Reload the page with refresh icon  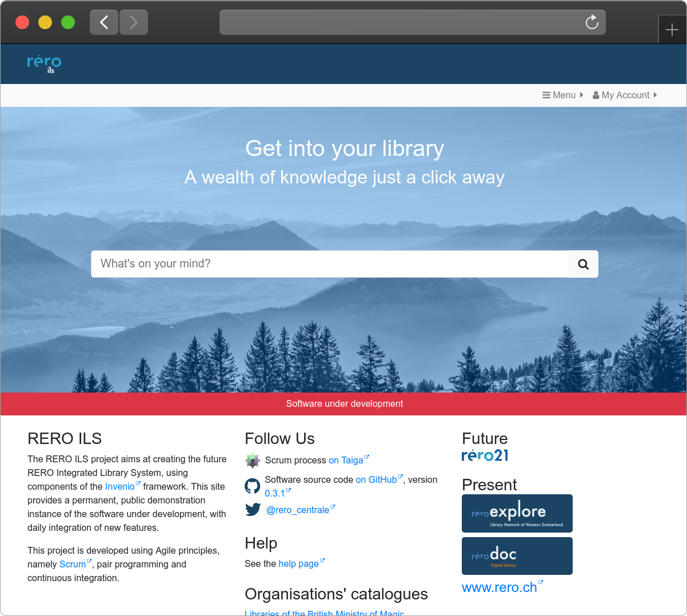click(x=592, y=22)
